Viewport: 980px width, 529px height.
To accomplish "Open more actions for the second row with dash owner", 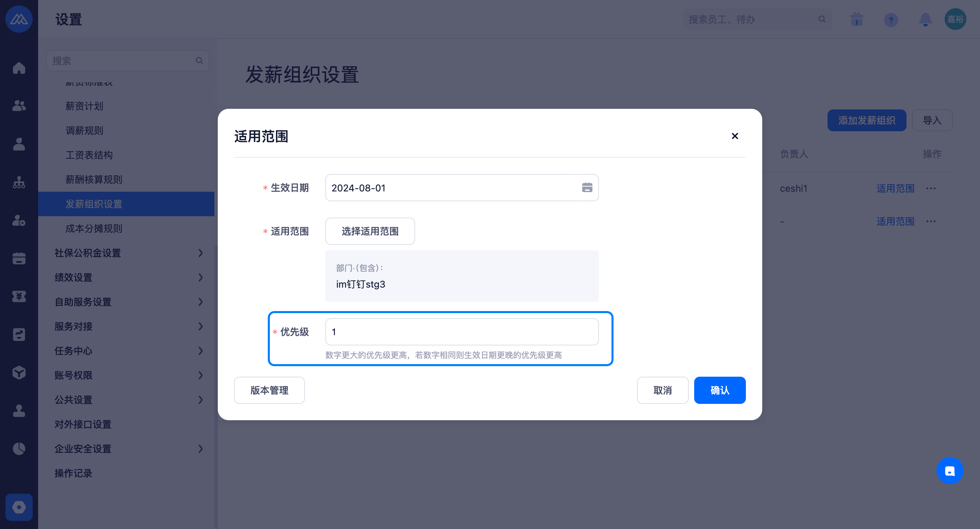I will (x=931, y=222).
